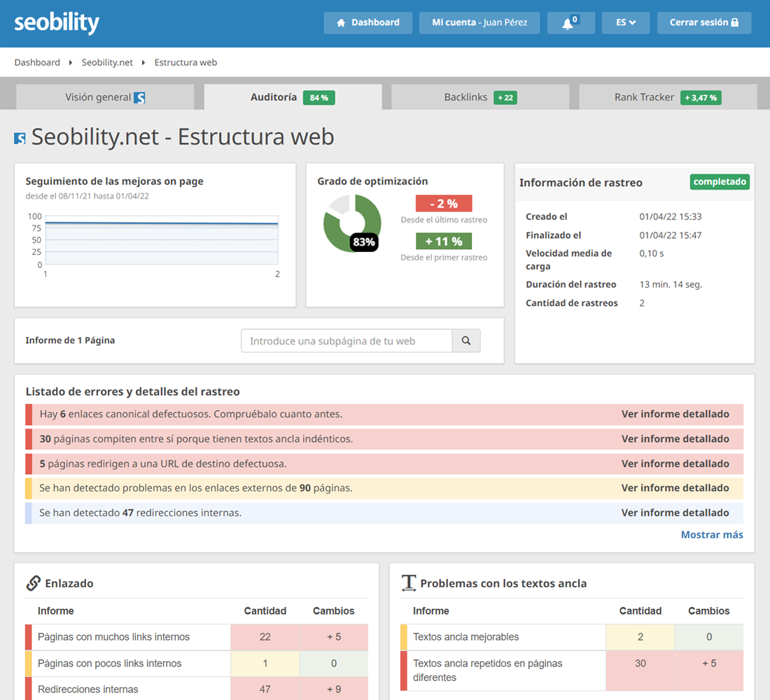Image resolution: width=770 pixels, height=700 pixels.
Task: Click the Duración del rastreo value 13 min. 14 seg.
Action: [671, 284]
